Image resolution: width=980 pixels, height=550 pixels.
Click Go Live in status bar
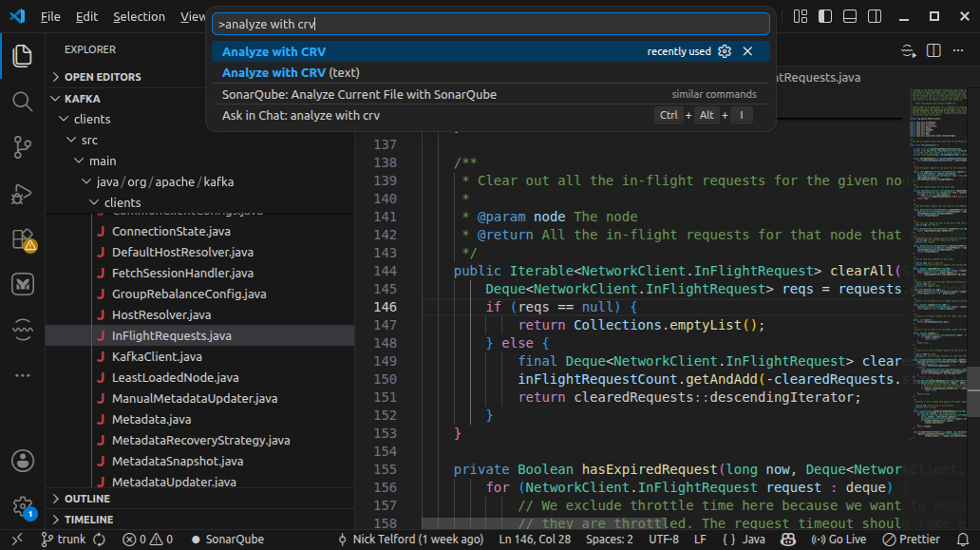click(839, 540)
